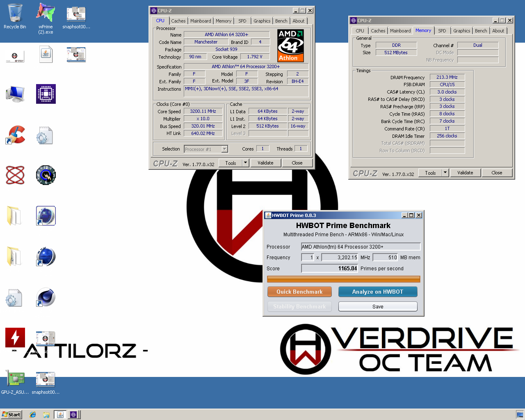The width and height of the screenshot is (525, 420).
Task: Select the CCleaner shortcut desktop icon
Action: (x=15, y=135)
